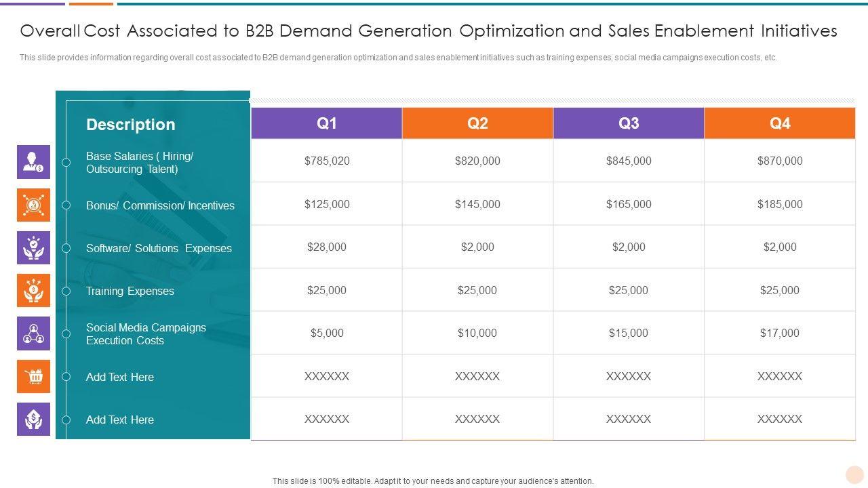
Task: Click the $28,000 software expense cell
Action: click(327, 247)
